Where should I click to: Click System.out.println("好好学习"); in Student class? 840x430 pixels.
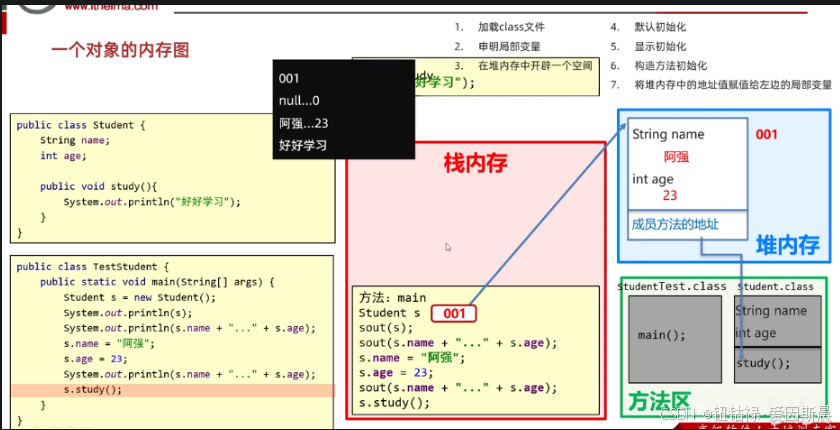pyautogui.click(x=152, y=202)
